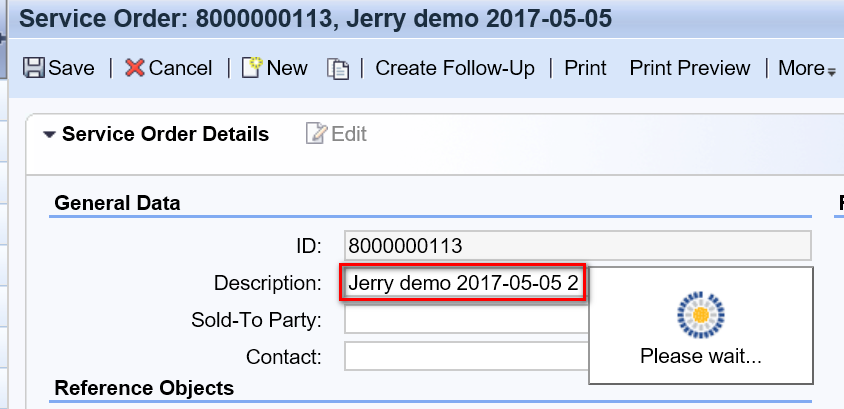844x409 pixels.
Task: Click the Sold-To Party input field
Action: coord(467,320)
